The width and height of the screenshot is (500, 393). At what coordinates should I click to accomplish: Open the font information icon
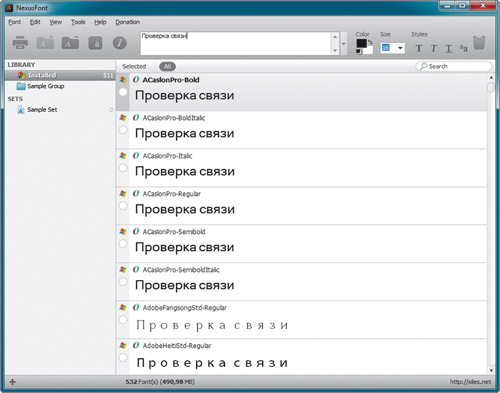click(x=120, y=43)
